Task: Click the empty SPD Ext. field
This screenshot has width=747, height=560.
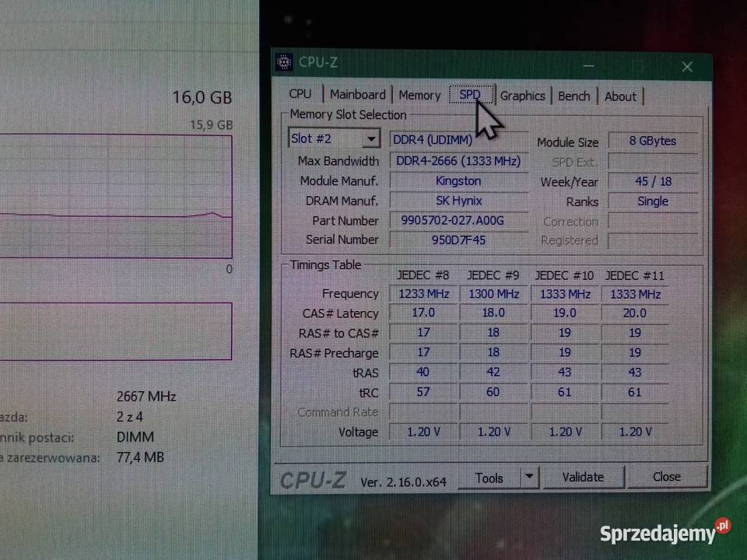Action: click(x=653, y=162)
